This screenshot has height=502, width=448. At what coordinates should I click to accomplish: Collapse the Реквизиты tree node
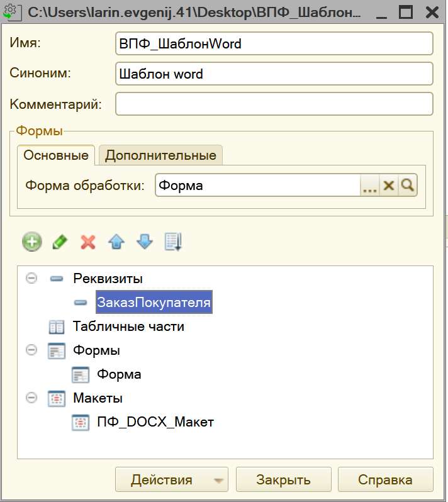[x=31, y=278]
